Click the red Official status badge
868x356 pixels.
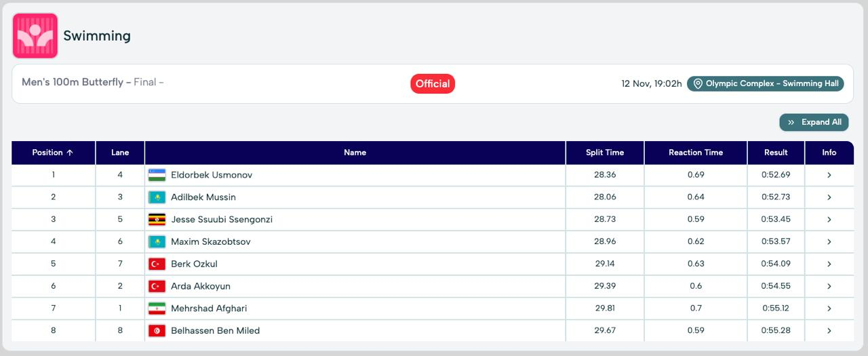coord(433,84)
